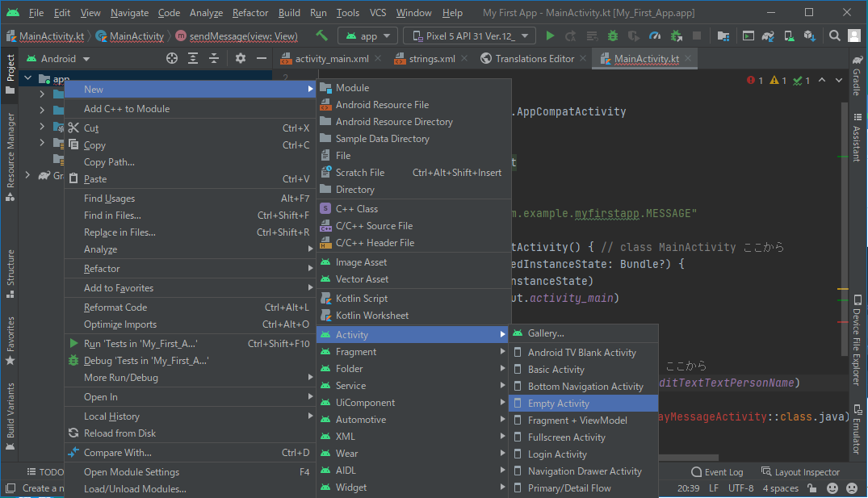Choose Empty Activity from the submenu

click(558, 404)
